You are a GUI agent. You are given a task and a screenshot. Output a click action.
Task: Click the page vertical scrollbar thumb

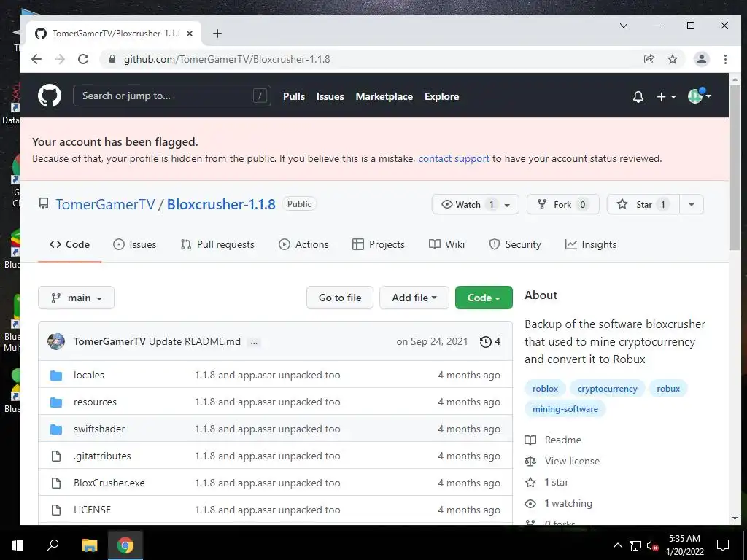click(734, 168)
